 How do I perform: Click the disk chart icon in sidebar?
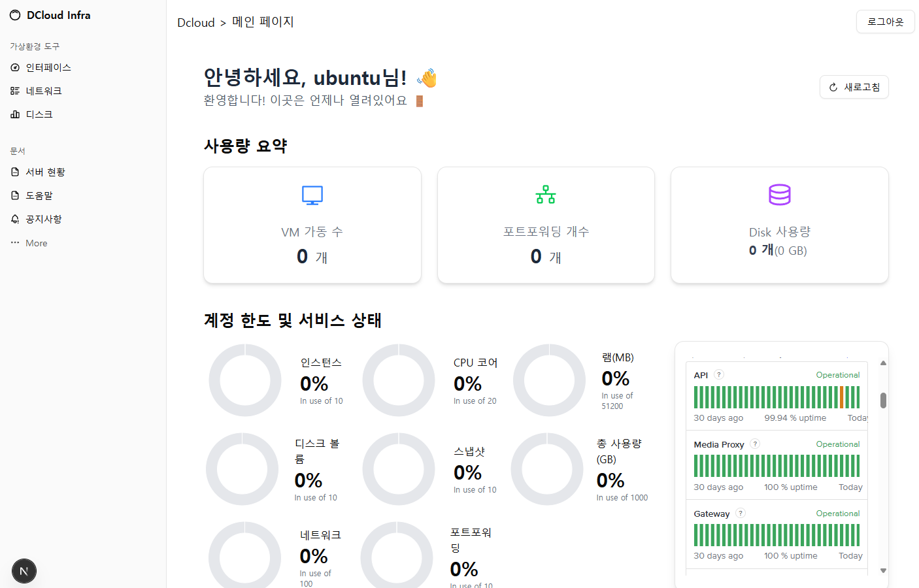pyautogui.click(x=15, y=115)
